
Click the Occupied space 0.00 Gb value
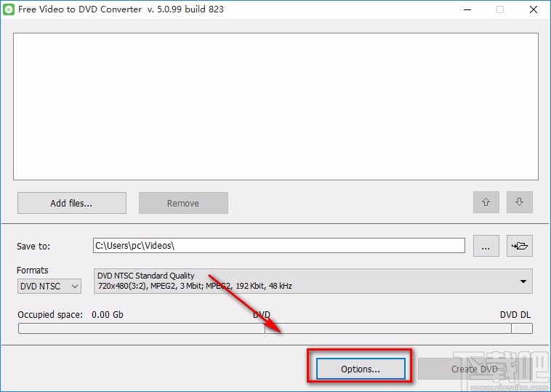[108, 314]
